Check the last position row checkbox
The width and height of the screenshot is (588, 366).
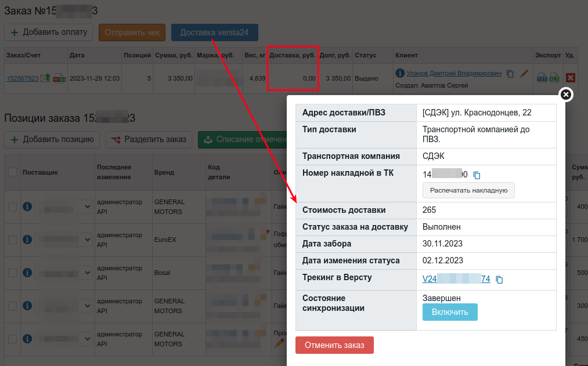[x=12, y=339]
